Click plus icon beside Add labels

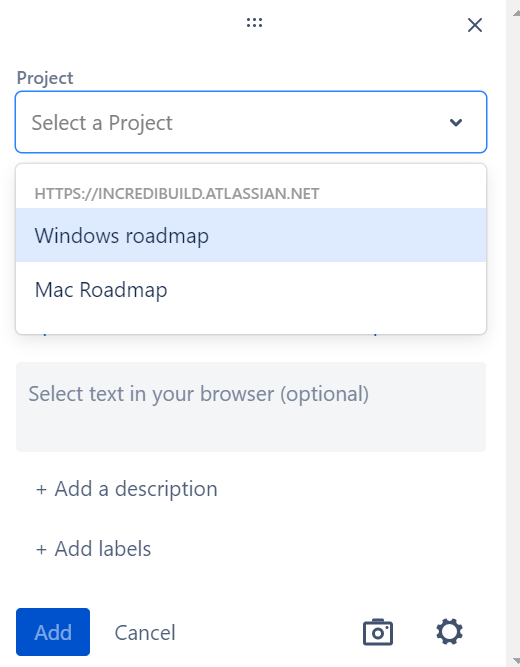pos(41,550)
